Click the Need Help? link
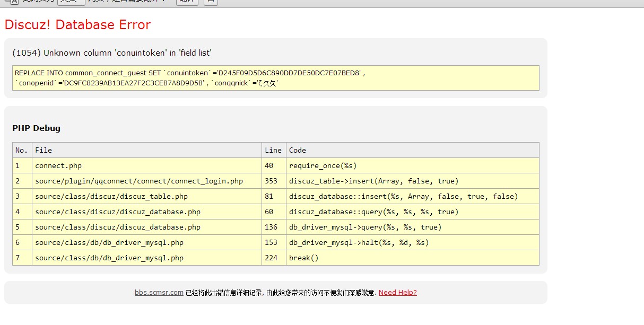644x325 pixels. click(x=397, y=292)
